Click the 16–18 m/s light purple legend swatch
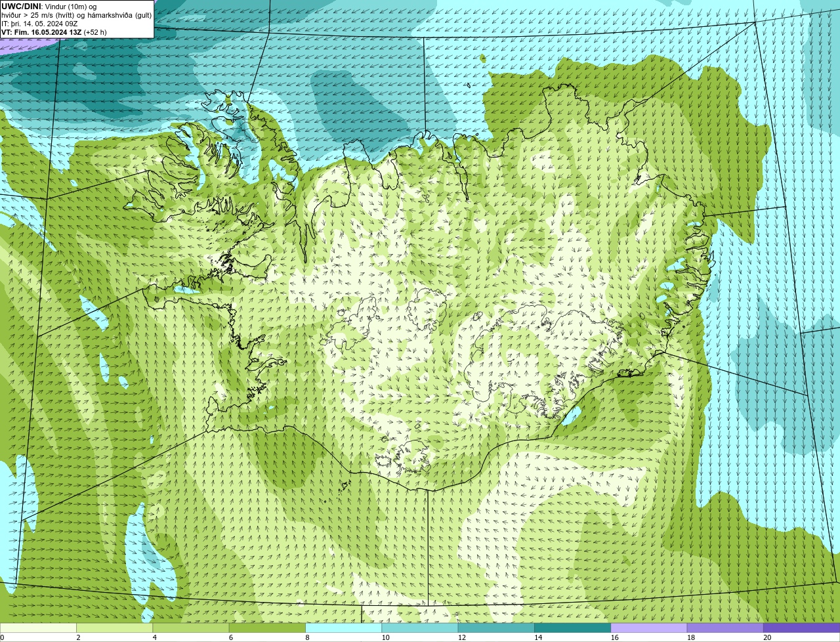The width and height of the screenshot is (840, 642). pos(649,628)
